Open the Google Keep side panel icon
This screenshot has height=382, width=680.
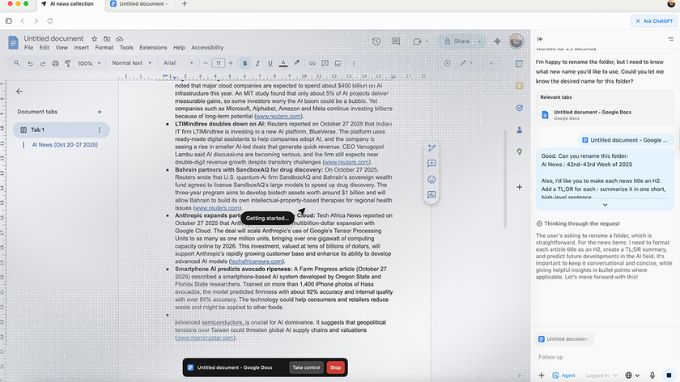pyautogui.click(x=519, y=86)
